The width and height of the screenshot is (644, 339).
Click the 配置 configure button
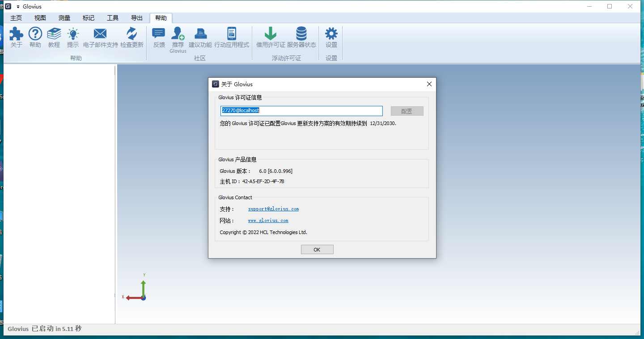click(x=407, y=111)
